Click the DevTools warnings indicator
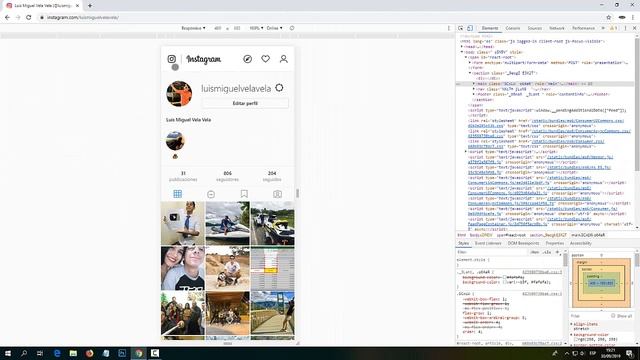The height and width of the screenshot is (360, 640). (613, 28)
